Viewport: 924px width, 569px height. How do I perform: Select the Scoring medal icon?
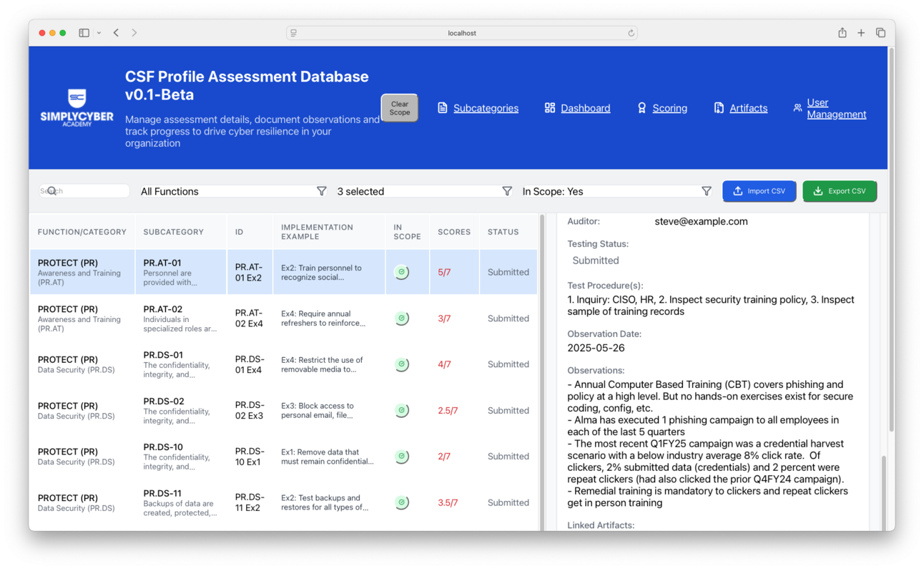coord(643,107)
